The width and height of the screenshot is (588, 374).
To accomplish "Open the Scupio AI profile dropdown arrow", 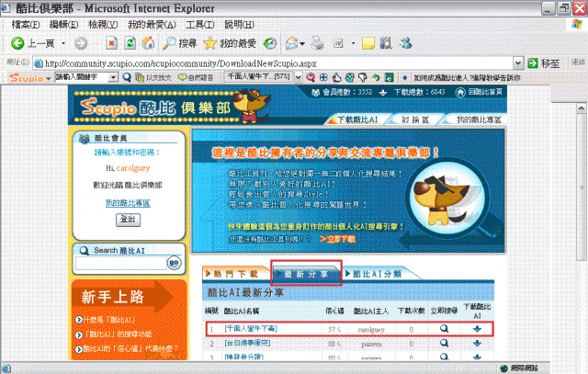I will [x=298, y=77].
